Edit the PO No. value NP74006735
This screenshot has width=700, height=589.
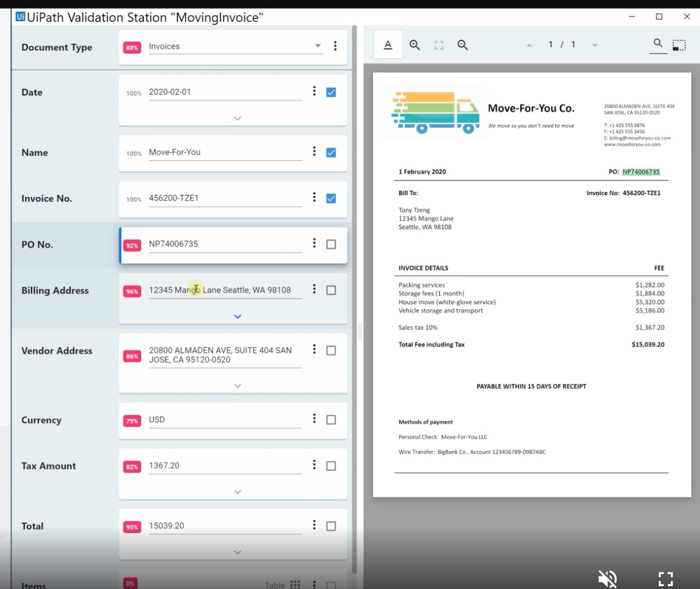click(x=225, y=244)
